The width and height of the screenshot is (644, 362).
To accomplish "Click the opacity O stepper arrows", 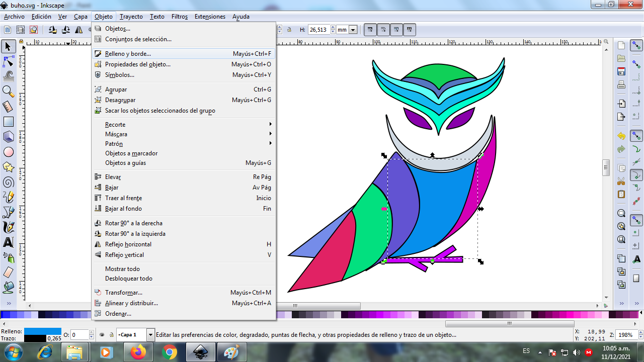I will tap(92, 335).
